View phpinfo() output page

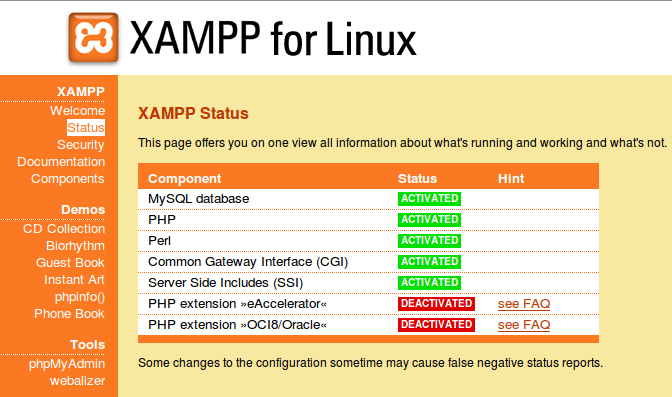point(79,297)
